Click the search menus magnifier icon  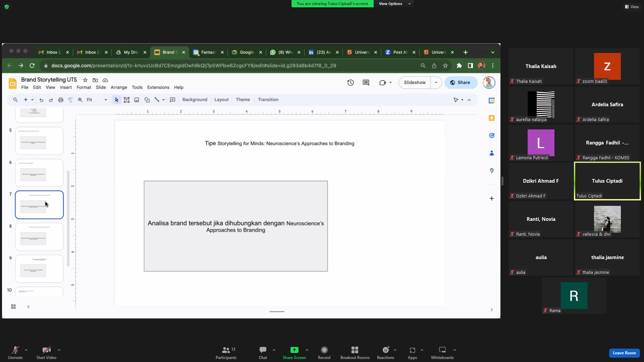tap(15, 100)
